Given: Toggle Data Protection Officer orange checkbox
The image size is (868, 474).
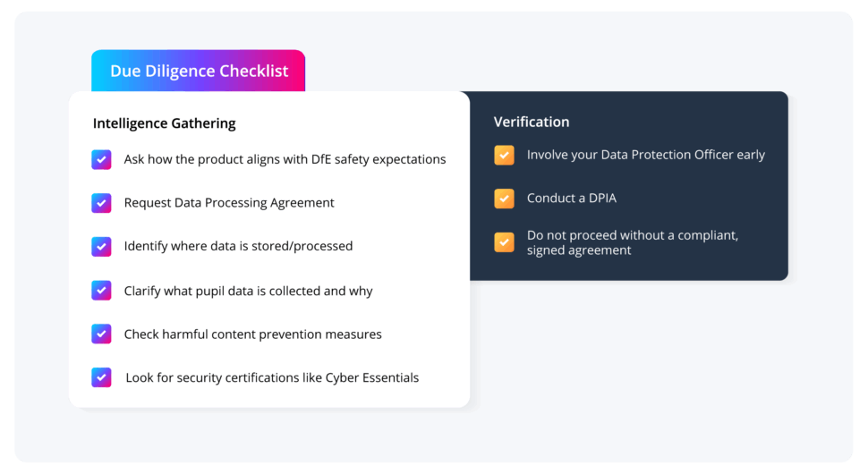Looking at the screenshot, I should pyautogui.click(x=505, y=155).
